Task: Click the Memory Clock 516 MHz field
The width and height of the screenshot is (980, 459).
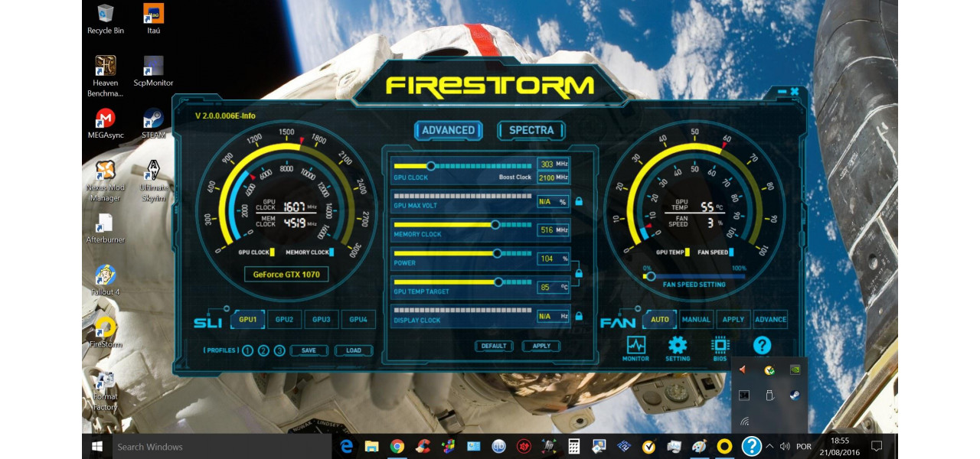Action: pos(554,230)
